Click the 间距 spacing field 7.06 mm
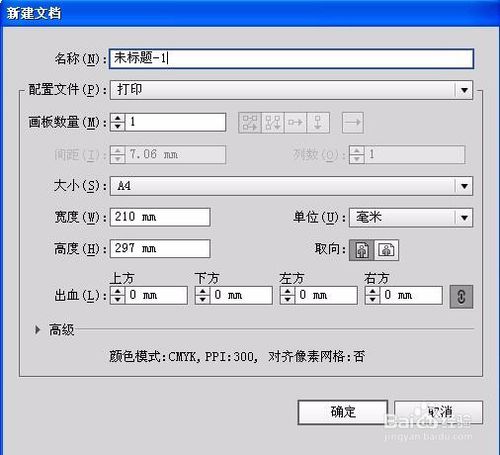Viewport: 500px width, 455px height. (x=175, y=154)
